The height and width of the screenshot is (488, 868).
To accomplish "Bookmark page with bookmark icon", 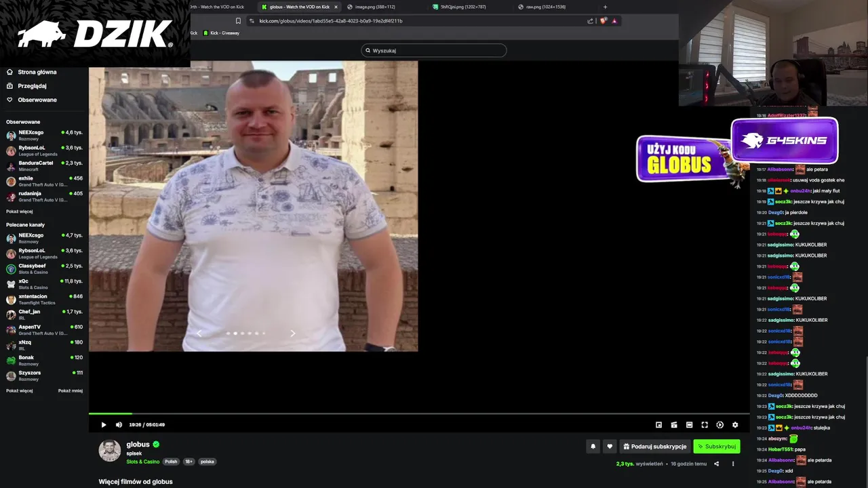I will coord(238,21).
